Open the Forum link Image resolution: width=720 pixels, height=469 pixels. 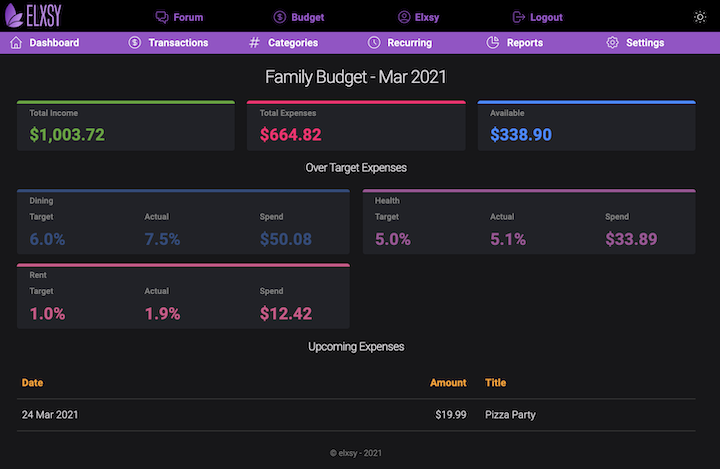(x=188, y=17)
